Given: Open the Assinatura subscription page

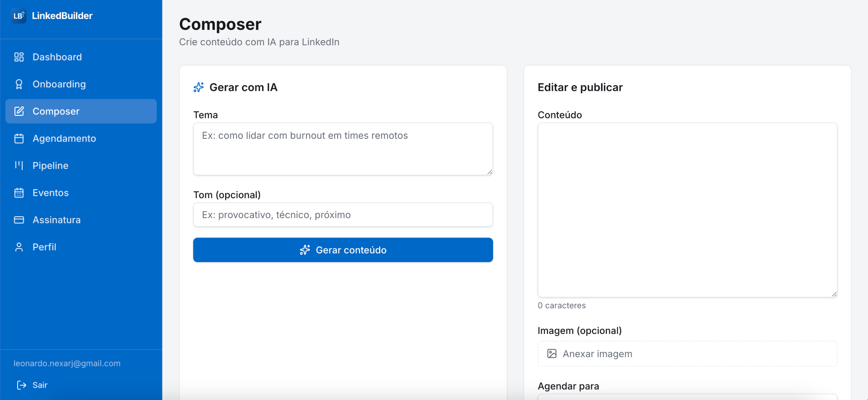Looking at the screenshot, I should pyautogui.click(x=81, y=220).
